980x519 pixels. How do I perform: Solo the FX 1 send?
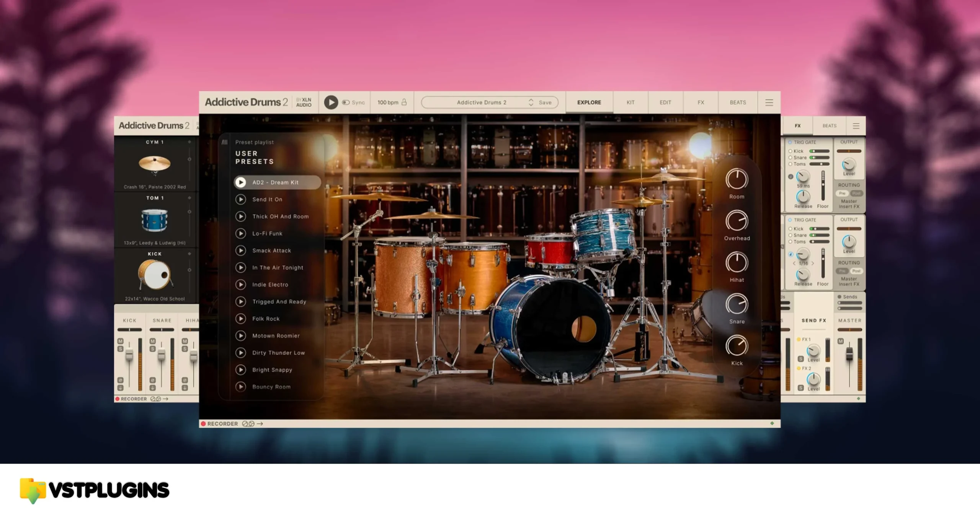click(800, 359)
